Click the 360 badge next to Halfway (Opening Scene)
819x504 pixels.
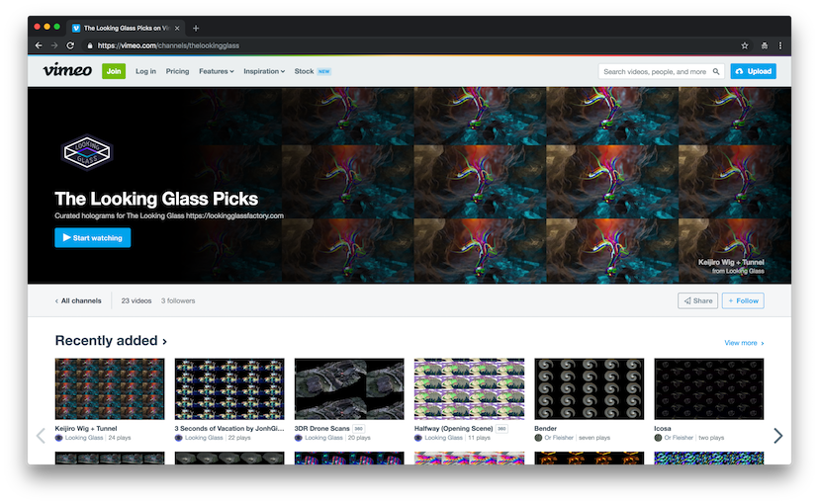[501, 429]
